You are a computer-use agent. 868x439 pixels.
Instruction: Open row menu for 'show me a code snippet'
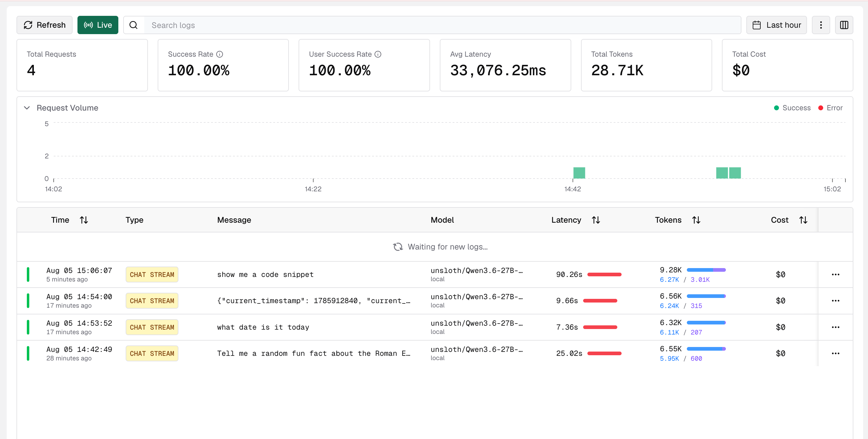pos(836,274)
